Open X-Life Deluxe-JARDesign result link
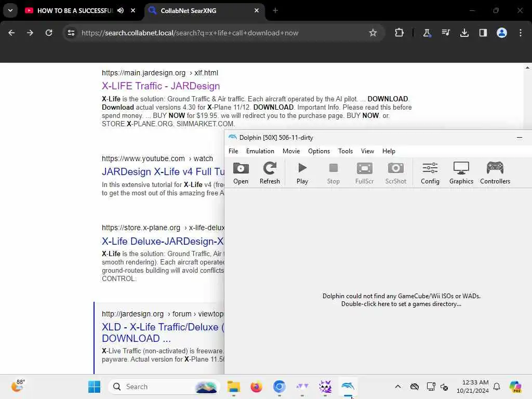 (163, 241)
